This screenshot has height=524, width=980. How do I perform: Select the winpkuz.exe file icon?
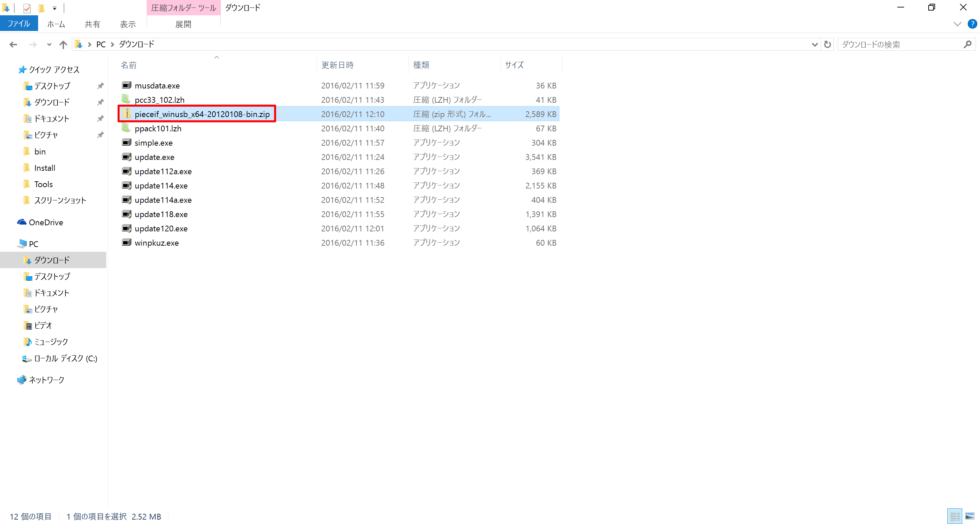(x=126, y=242)
